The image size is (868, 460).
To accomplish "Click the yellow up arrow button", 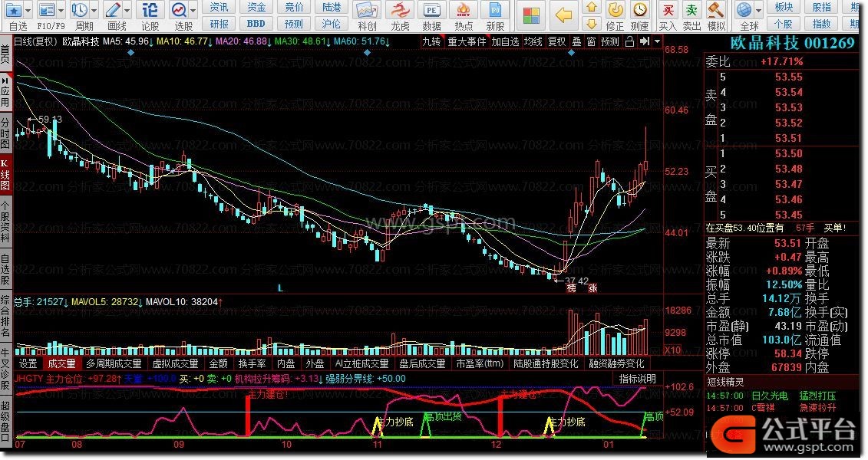I will pyautogui.click(x=592, y=7).
